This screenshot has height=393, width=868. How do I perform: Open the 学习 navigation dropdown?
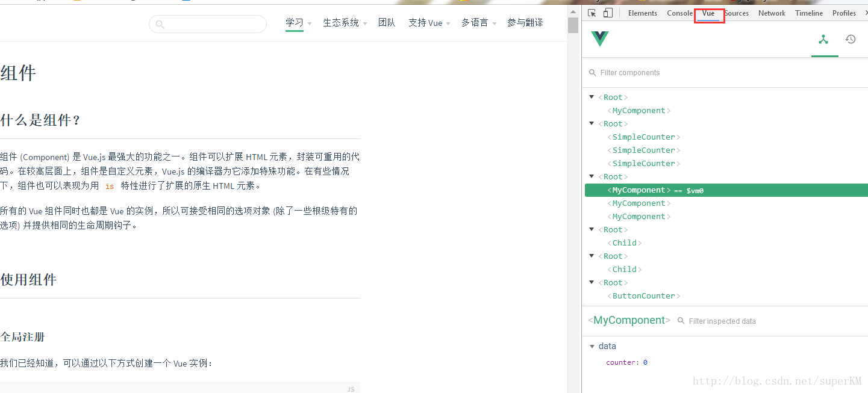pyautogui.click(x=298, y=23)
